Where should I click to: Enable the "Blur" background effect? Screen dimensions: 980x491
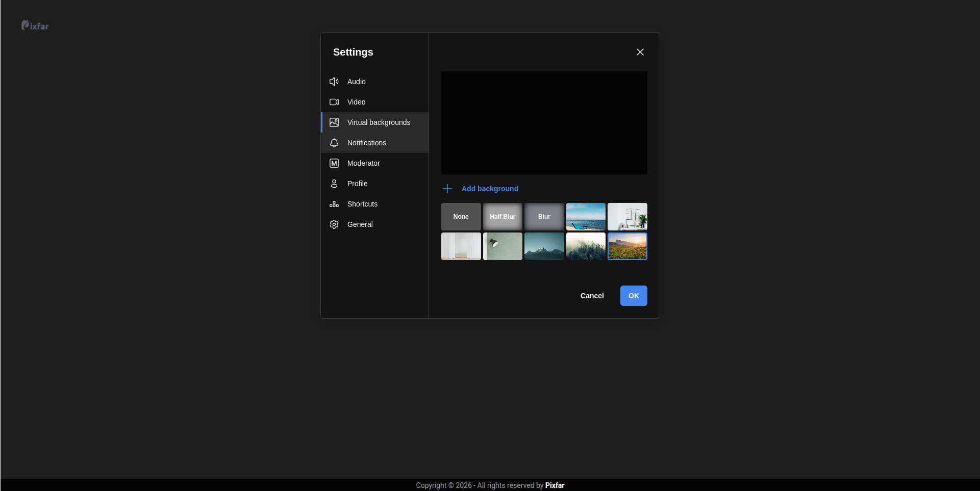(x=544, y=216)
